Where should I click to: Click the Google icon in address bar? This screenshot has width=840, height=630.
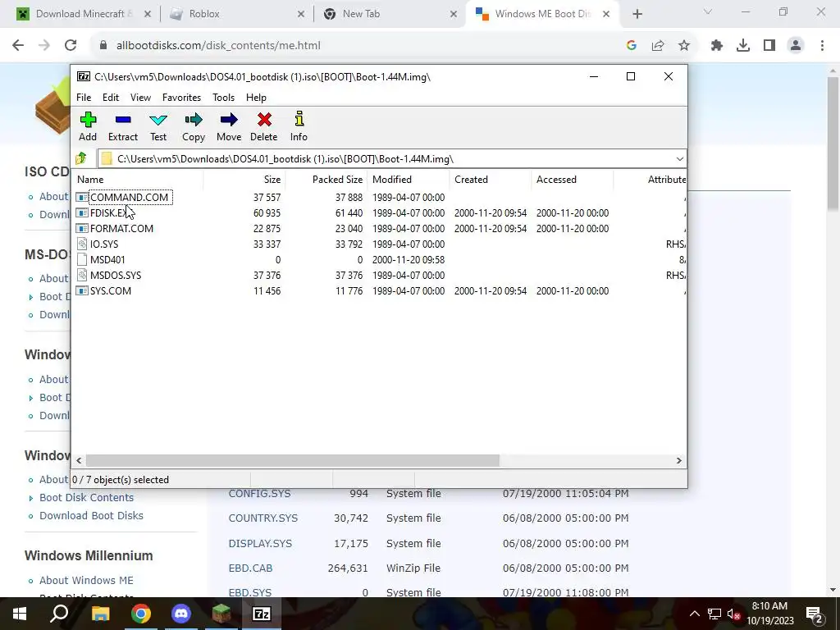point(632,46)
